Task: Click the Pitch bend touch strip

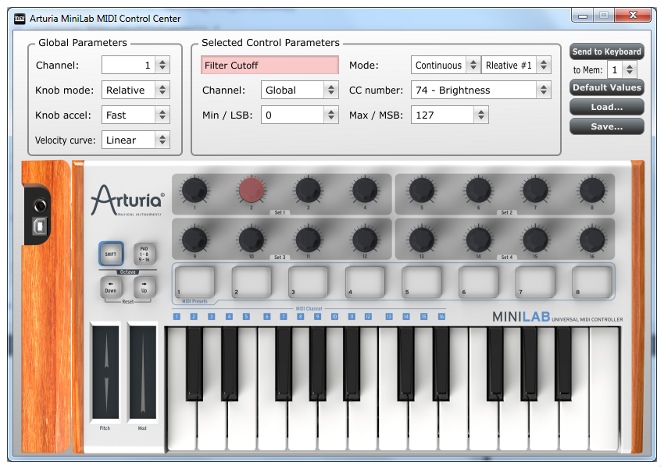Action: coord(106,372)
